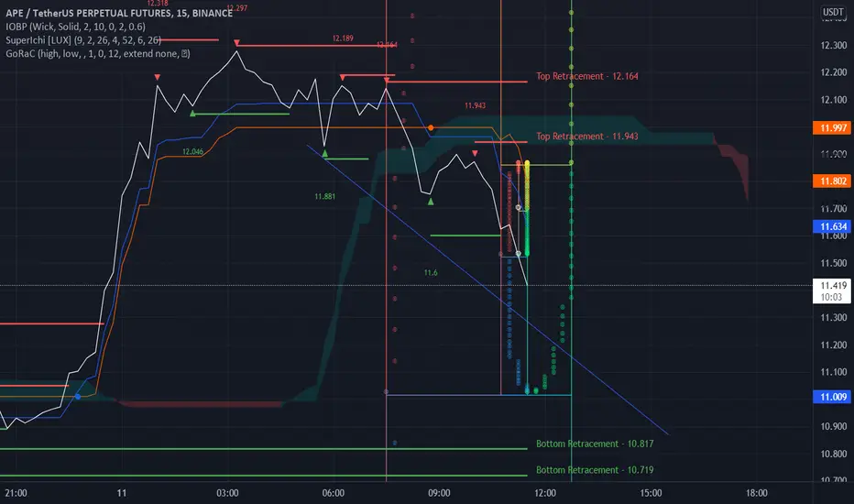Select the green up-triangle above the 12.046 label

pos(192,114)
